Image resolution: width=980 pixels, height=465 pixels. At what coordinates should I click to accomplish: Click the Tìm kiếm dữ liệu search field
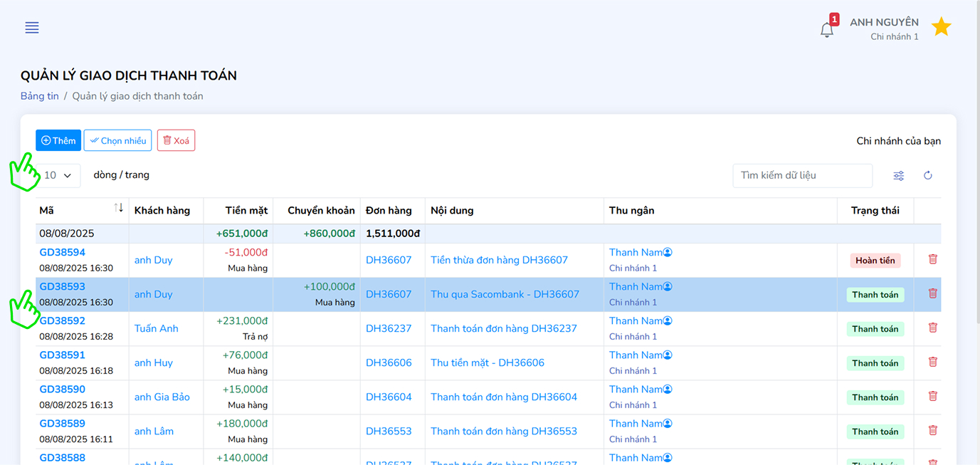(801, 176)
